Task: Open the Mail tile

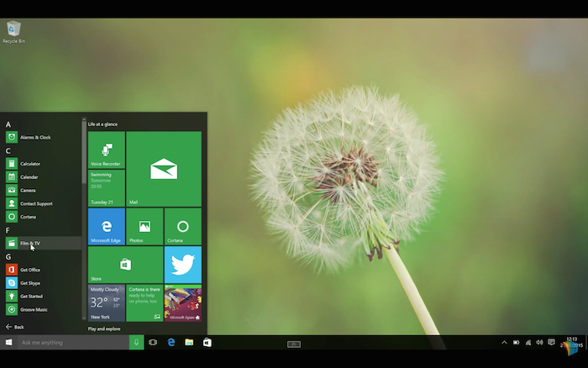Action: [x=164, y=168]
